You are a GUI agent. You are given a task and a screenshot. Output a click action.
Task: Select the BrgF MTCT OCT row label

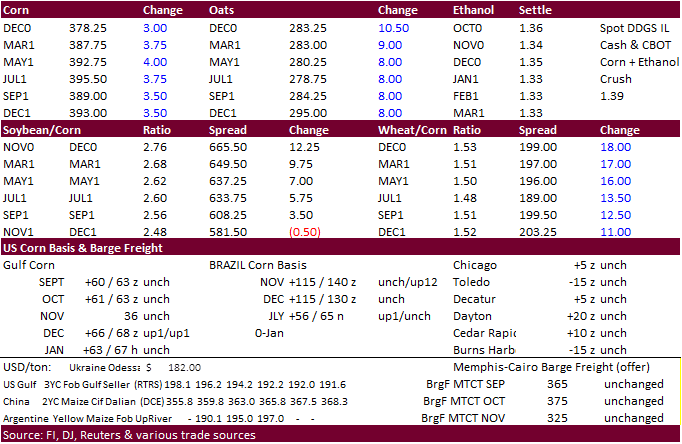click(463, 401)
